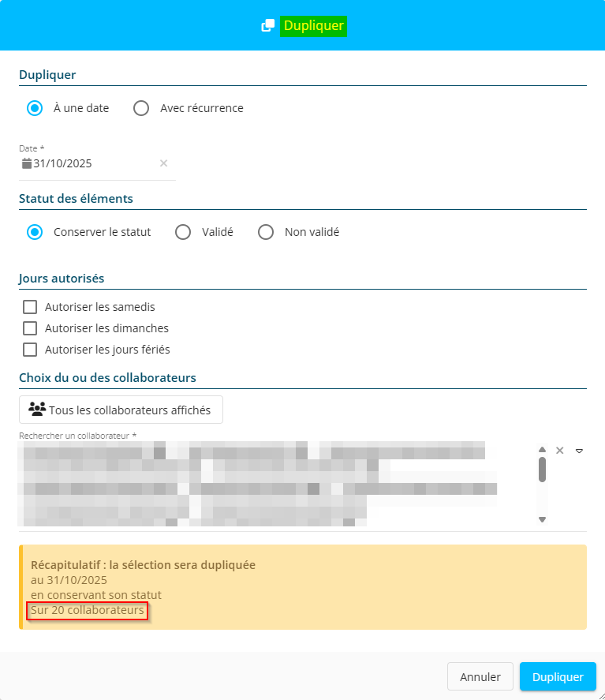Image resolution: width=605 pixels, height=700 pixels.
Task: Enable 'Autoriser les dimanches' checkbox
Action: pyautogui.click(x=30, y=328)
